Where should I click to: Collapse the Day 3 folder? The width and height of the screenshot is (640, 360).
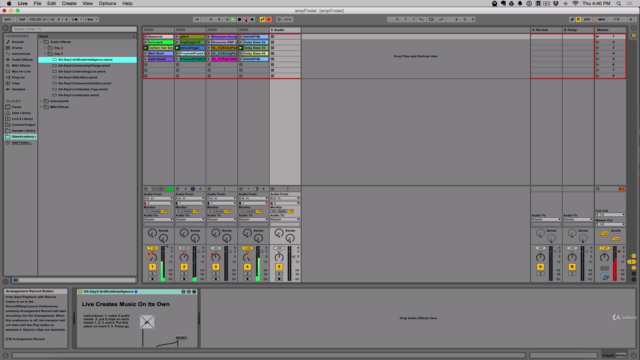tap(45, 53)
